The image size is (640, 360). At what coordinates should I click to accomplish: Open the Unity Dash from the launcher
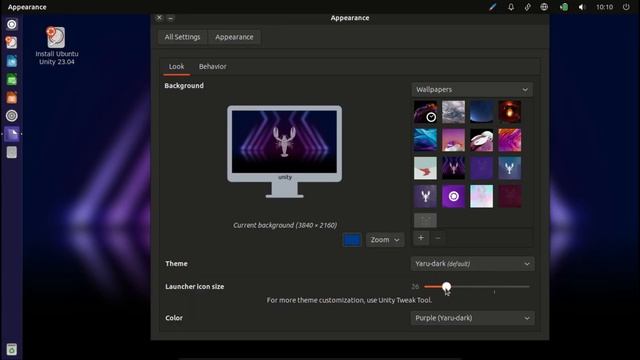click(12, 24)
